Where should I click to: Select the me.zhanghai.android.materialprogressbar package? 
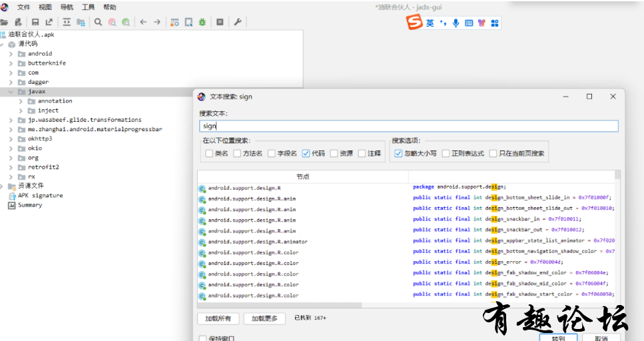coord(95,129)
